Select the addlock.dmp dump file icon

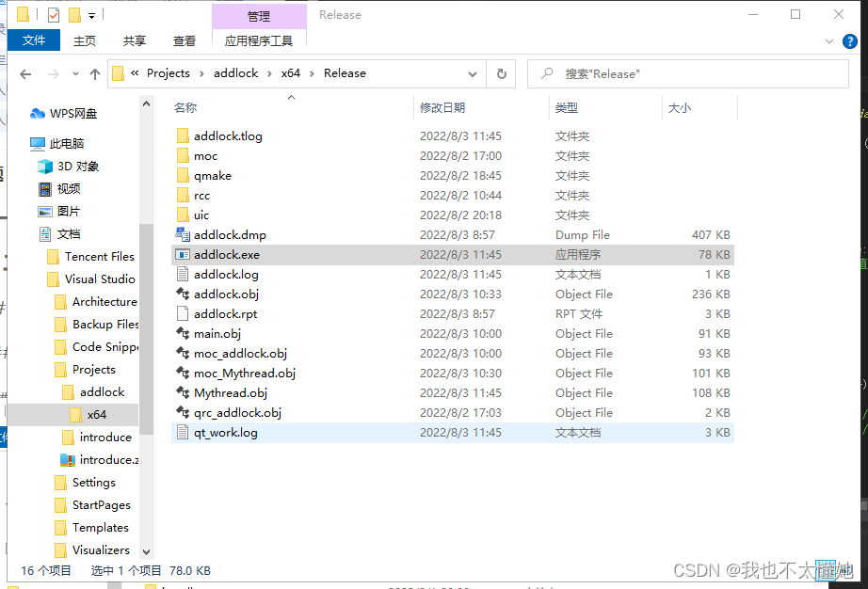coord(183,234)
